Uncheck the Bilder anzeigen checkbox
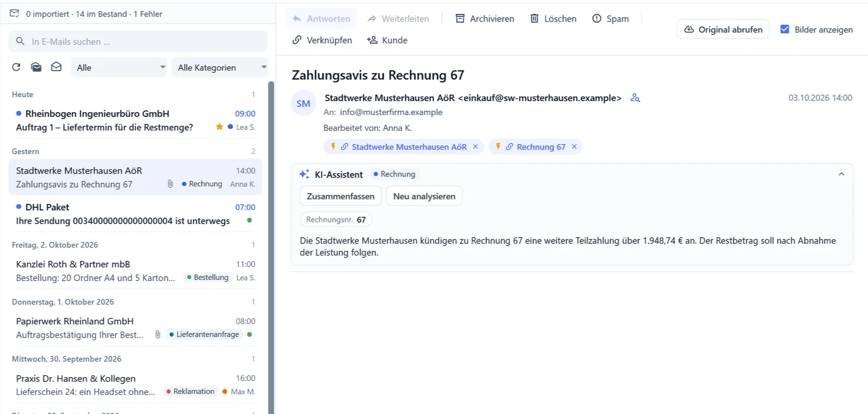 pyautogui.click(x=784, y=29)
